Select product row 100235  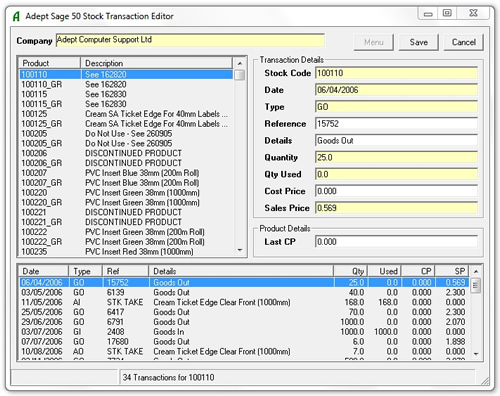(126, 251)
